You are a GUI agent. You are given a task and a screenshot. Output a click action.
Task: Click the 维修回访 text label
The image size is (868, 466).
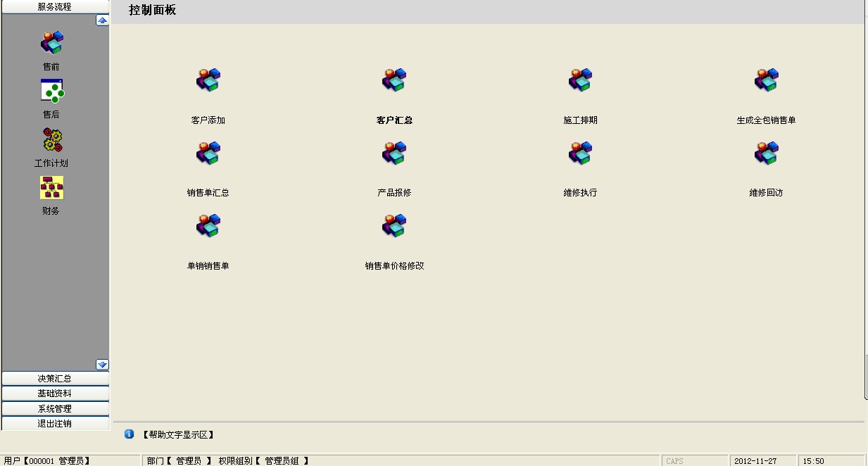click(x=767, y=193)
